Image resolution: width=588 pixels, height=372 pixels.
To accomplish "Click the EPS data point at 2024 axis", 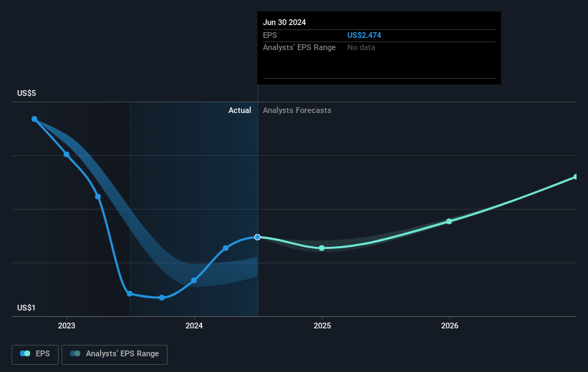I will coord(194,280).
